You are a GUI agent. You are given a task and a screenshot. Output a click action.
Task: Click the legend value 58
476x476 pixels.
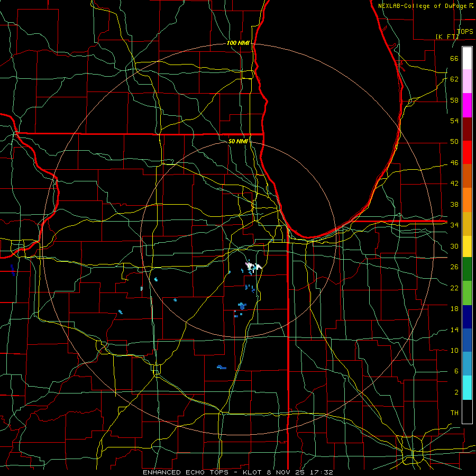coord(454,100)
